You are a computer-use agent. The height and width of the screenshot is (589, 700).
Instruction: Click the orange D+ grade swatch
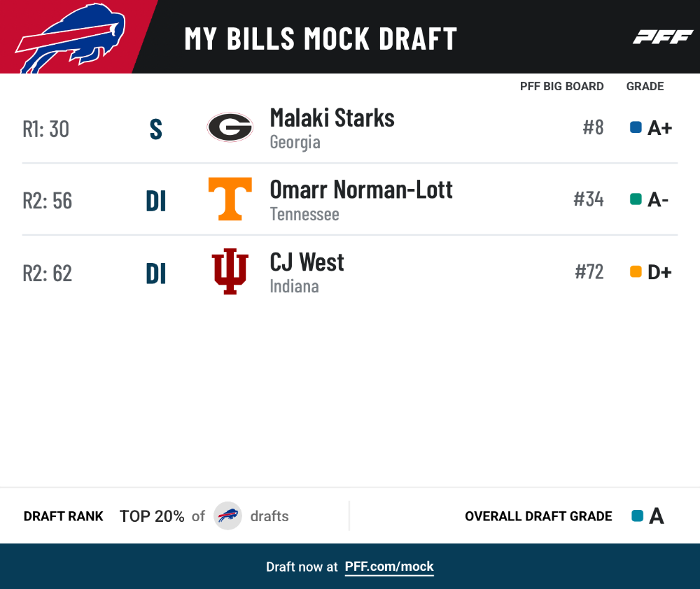[x=636, y=271]
